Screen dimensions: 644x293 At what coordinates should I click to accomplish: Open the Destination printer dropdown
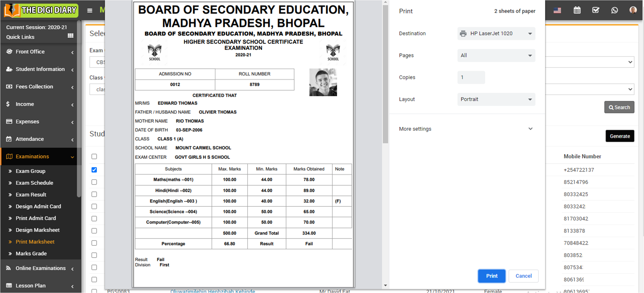(x=496, y=34)
